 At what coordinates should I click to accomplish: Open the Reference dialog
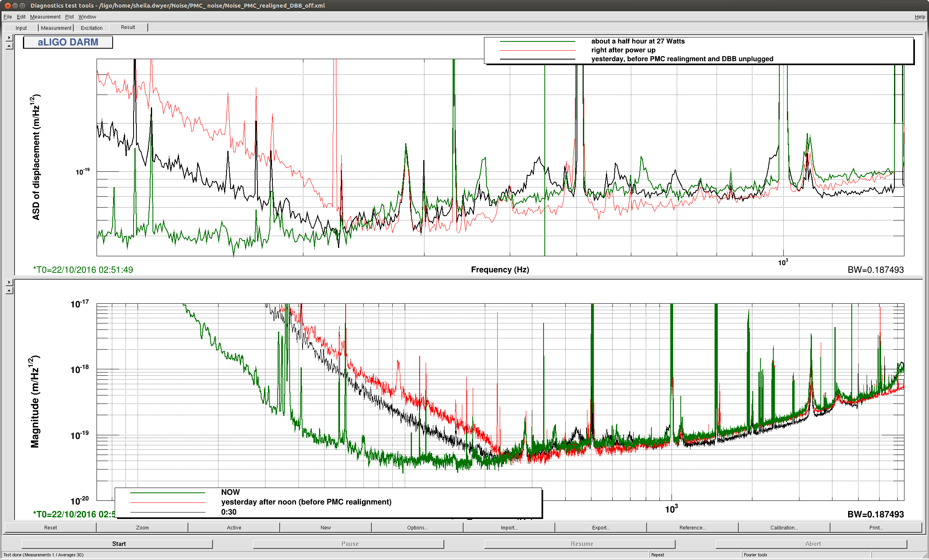[692, 527]
